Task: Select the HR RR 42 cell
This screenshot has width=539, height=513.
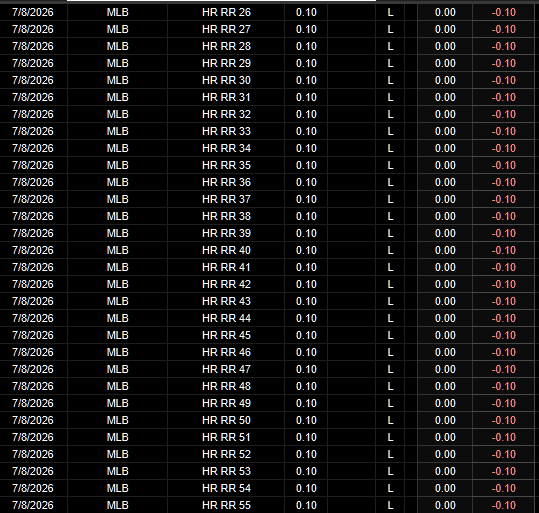Action: click(x=226, y=284)
